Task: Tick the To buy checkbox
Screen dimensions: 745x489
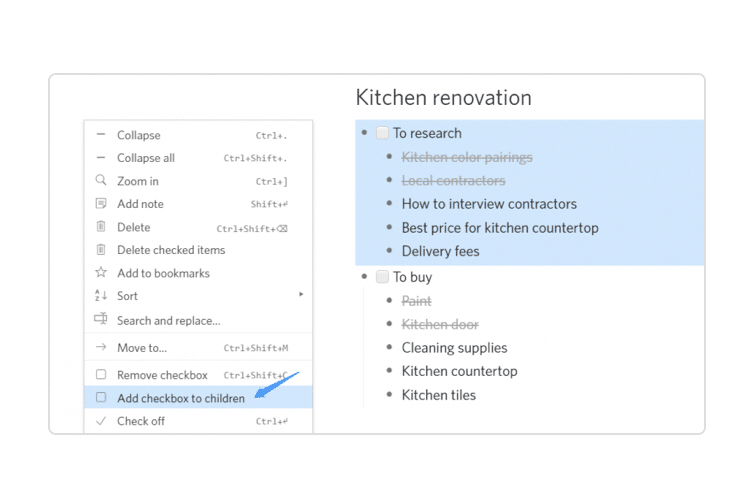Action: (x=382, y=277)
